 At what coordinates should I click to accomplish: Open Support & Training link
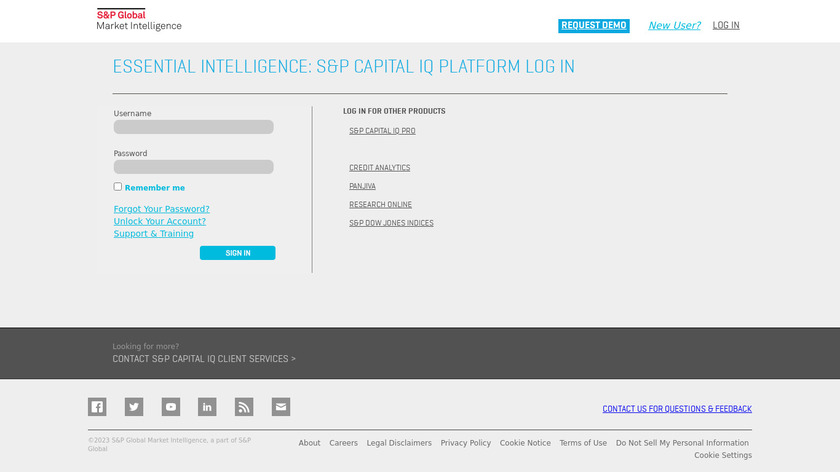(154, 234)
